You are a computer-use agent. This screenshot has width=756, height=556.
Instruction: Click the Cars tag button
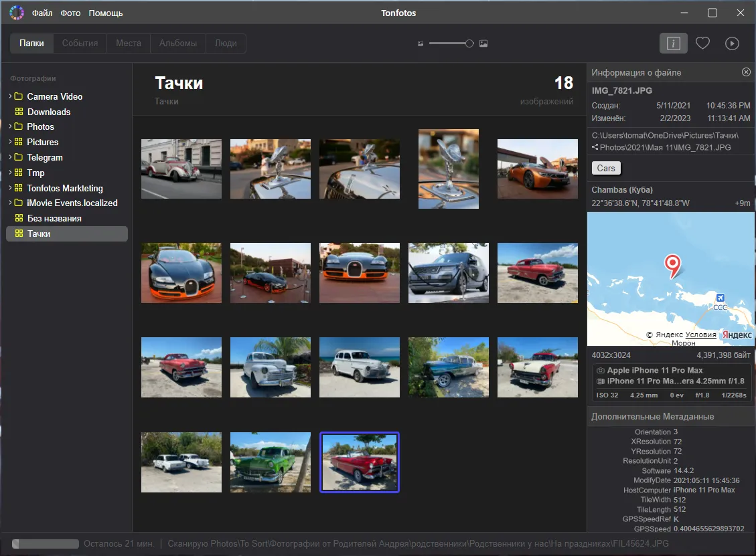tap(606, 168)
